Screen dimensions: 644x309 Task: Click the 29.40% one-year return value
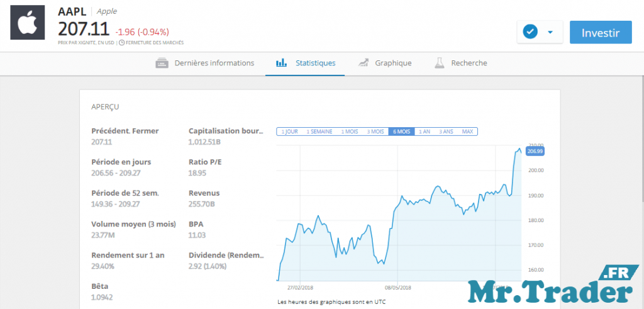103,266
